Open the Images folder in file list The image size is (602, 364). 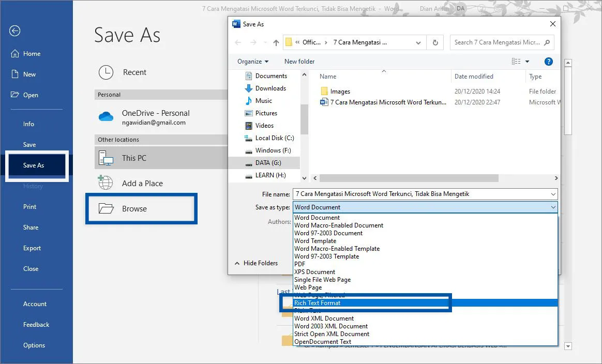pos(341,91)
